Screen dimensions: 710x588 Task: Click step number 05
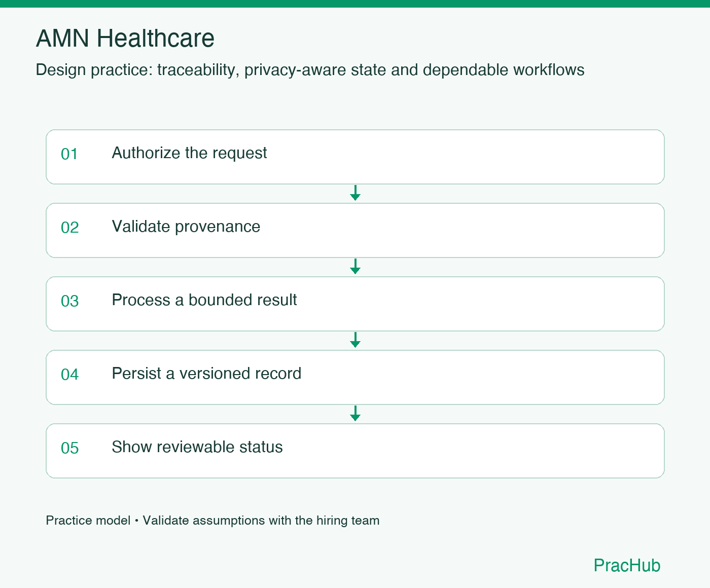(x=70, y=448)
